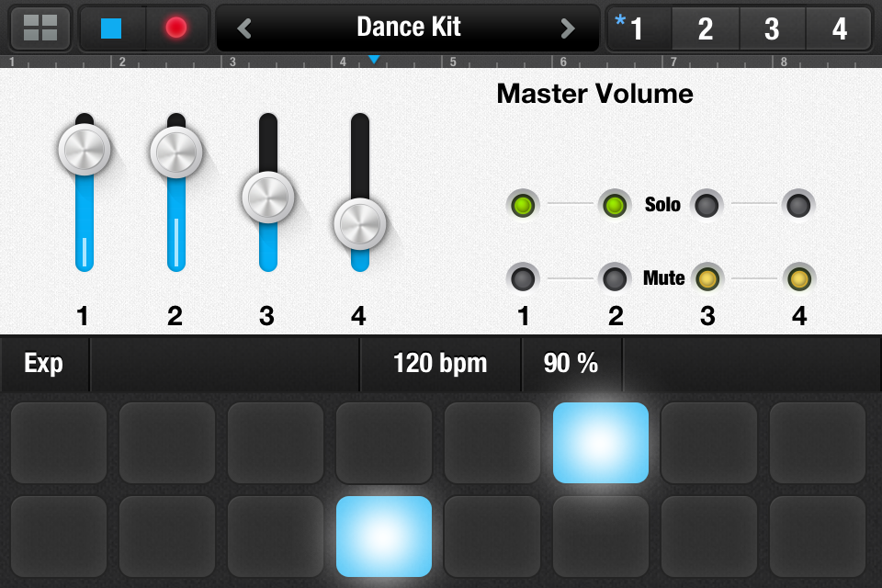Screen dimensions: 882x588
Task: Click the 120 bpm tempo field
Action: coord(440,364)
